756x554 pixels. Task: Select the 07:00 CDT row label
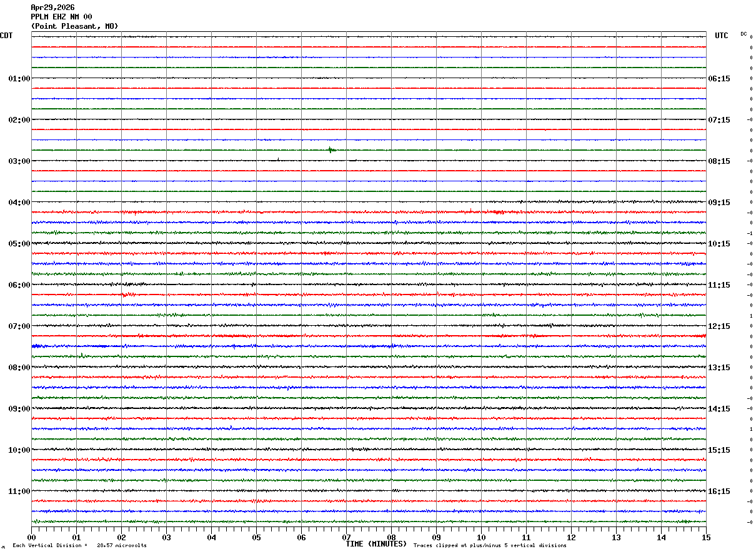point(19,326)
